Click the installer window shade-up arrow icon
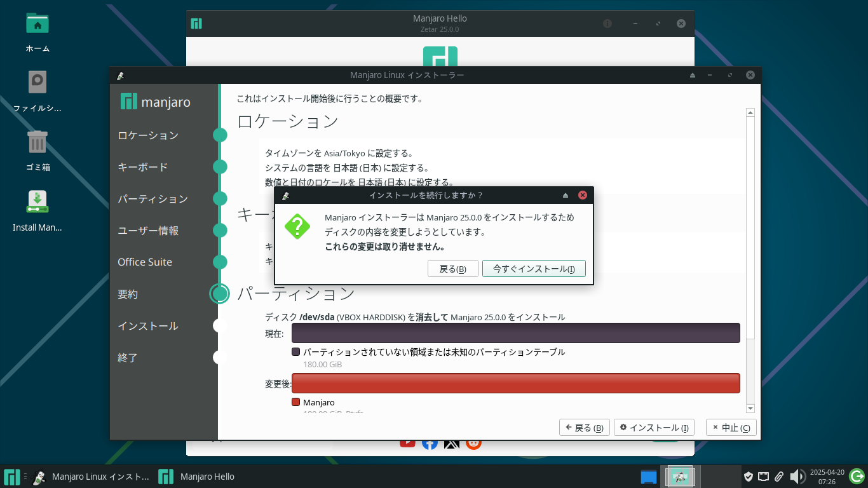The image size is (868, 488). pyautogui.click(x=693, y=75)
